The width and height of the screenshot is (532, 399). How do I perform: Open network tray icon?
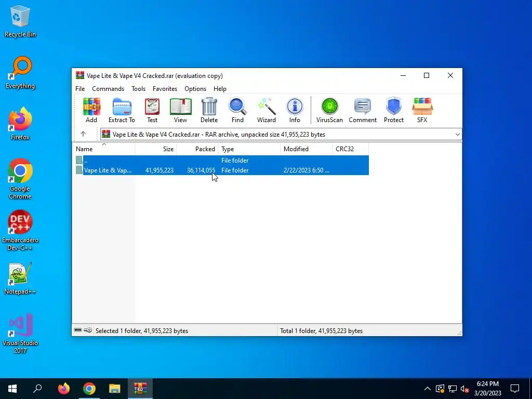[453, 389]
